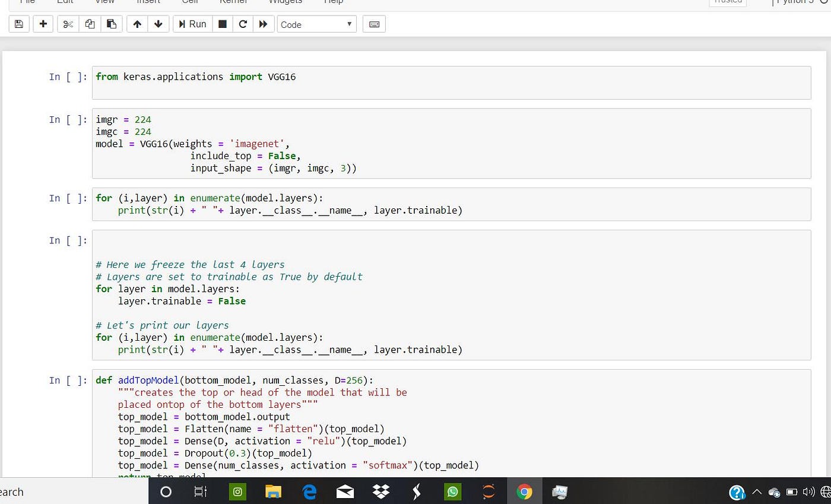Click the In [ ] prompt beside VGG16 import
This screenshot has height=504, width=831.
point(69,77)
